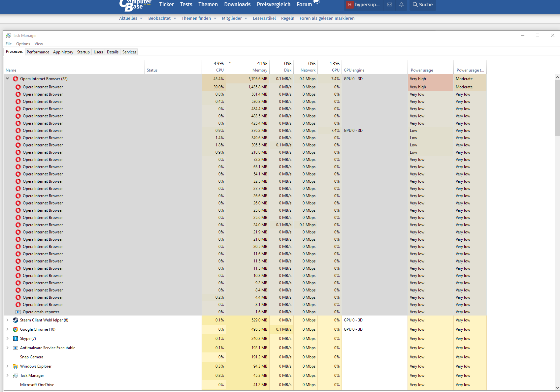
Task: Click the 'Very high' power cell of Opera group
Action: point(430,79)
